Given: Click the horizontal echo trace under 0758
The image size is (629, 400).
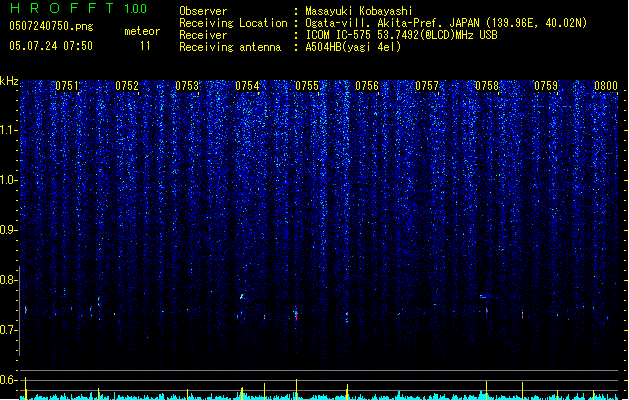Looking at the screenshot, I should [485, 297].
